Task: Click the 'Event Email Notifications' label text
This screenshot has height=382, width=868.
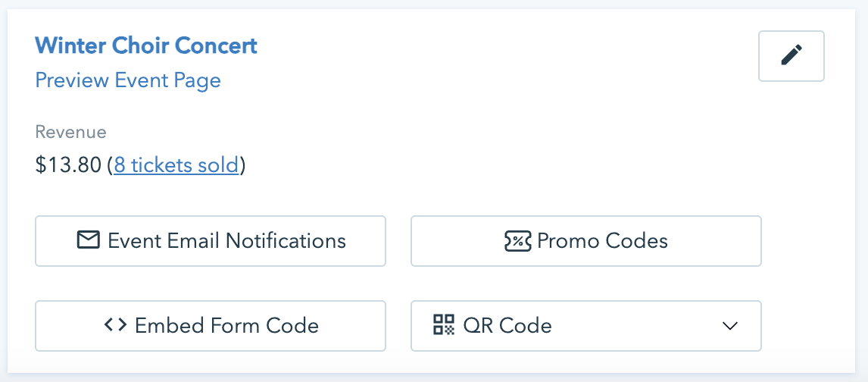Action: tap(226, 241)
